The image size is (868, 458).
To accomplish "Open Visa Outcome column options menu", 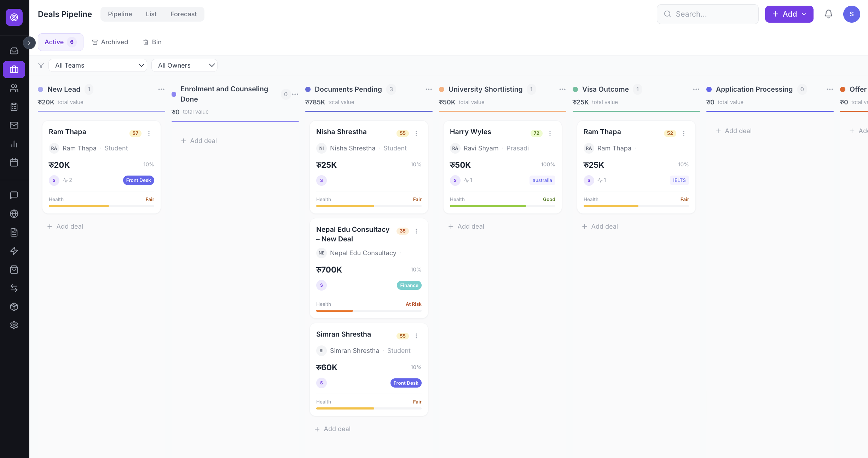I will click(x=696, y=89).
